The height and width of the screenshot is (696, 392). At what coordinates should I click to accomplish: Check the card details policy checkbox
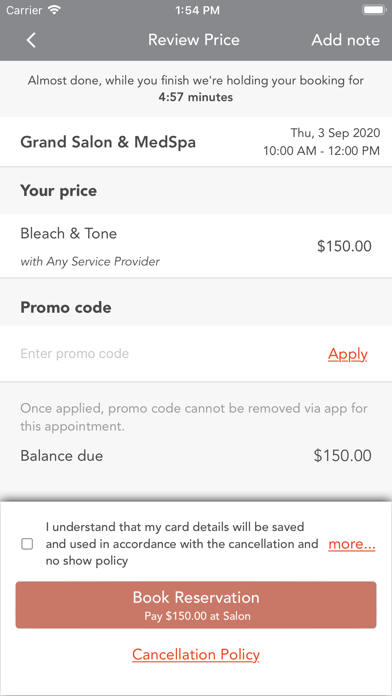click(27, 544)
